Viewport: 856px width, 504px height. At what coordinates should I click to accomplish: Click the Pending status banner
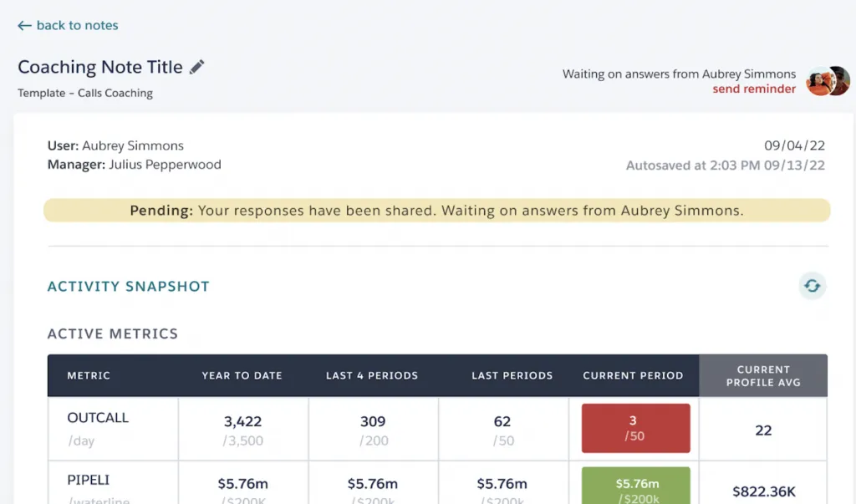click(x=436, y=211)
